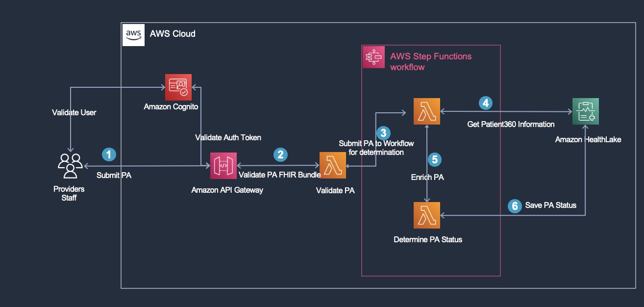Click the AWS logo icon
Image resolution: width=644 pixels, height=307 pixels.
tap(133, 34)
